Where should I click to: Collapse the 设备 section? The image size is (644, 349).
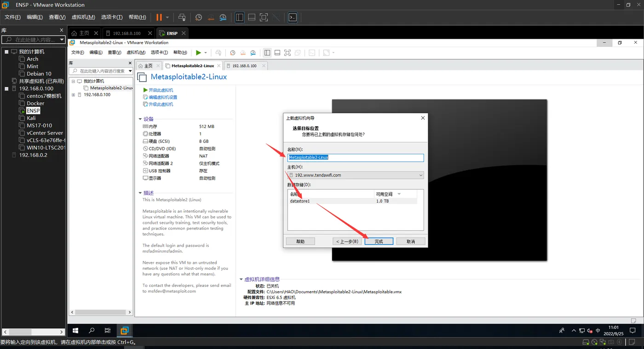[140, 119]
